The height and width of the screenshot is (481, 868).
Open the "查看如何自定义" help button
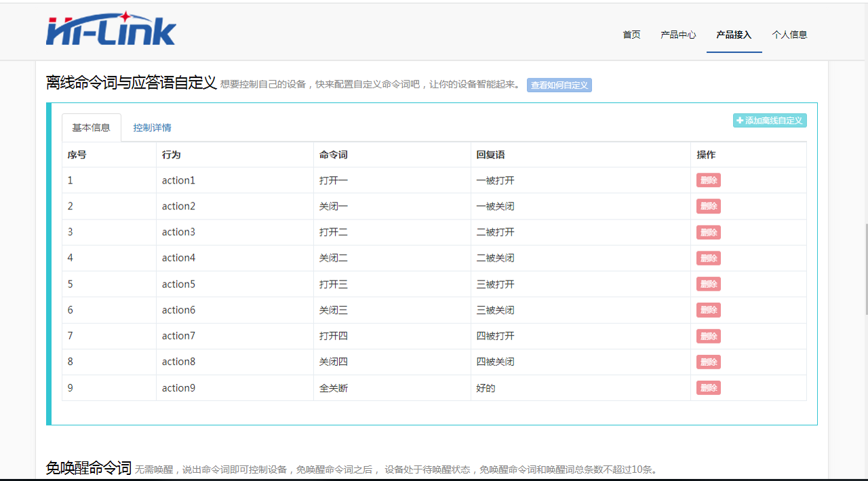pyautogui.click(x=559, y=85)
